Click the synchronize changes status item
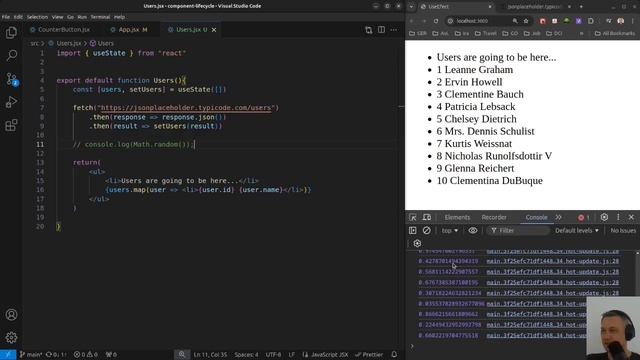The width and height of the screenshot is (640, 360). coord(56,355)
